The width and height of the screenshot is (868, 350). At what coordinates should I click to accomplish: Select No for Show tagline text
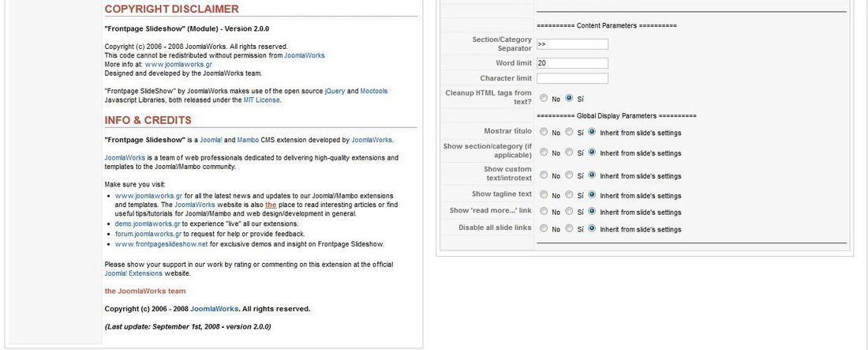(x=544, y=194)
